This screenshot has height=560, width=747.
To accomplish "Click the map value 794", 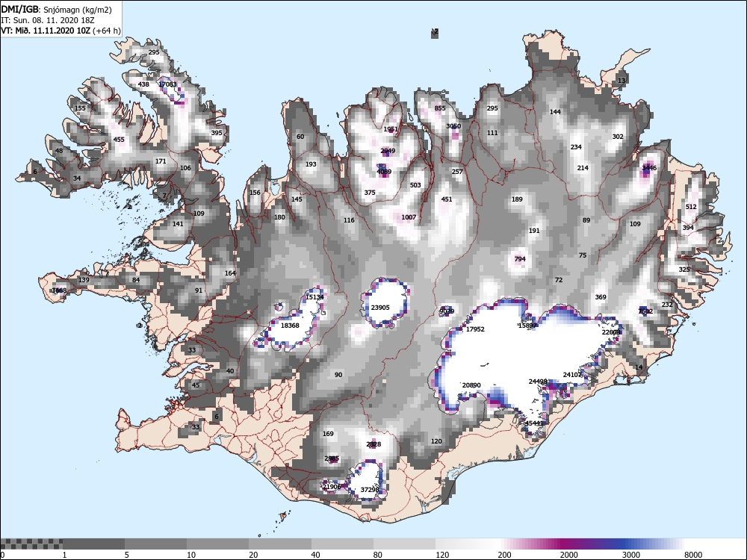I will pyautogui.click(x=520, y=259).
